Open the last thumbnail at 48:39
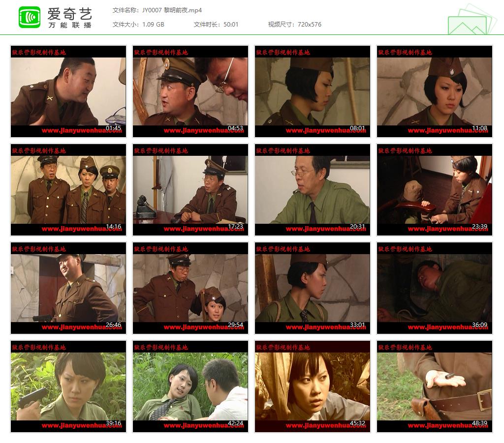This screenshot has width=504, height=443. tap(435, 386)
